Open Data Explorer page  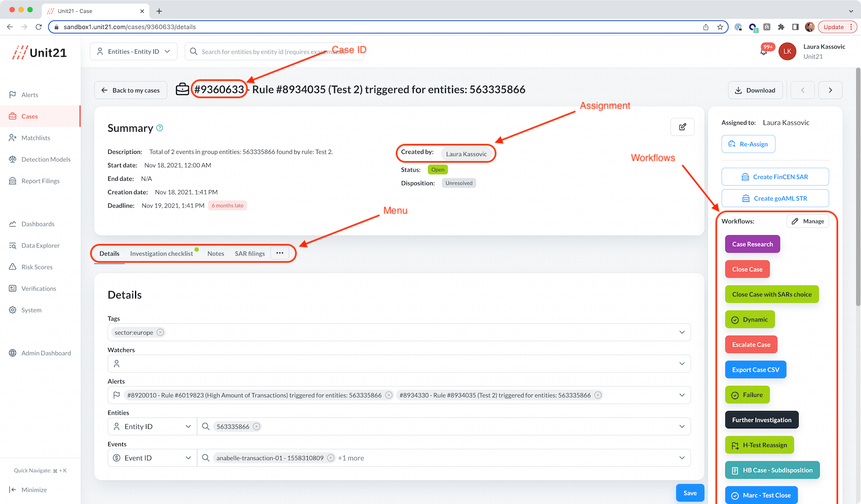(x=40, y=245)
